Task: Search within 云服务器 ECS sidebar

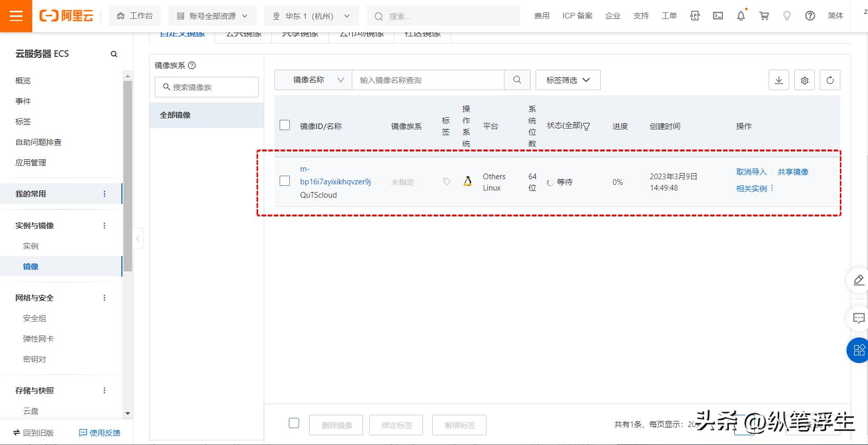Action: [114, 54]
